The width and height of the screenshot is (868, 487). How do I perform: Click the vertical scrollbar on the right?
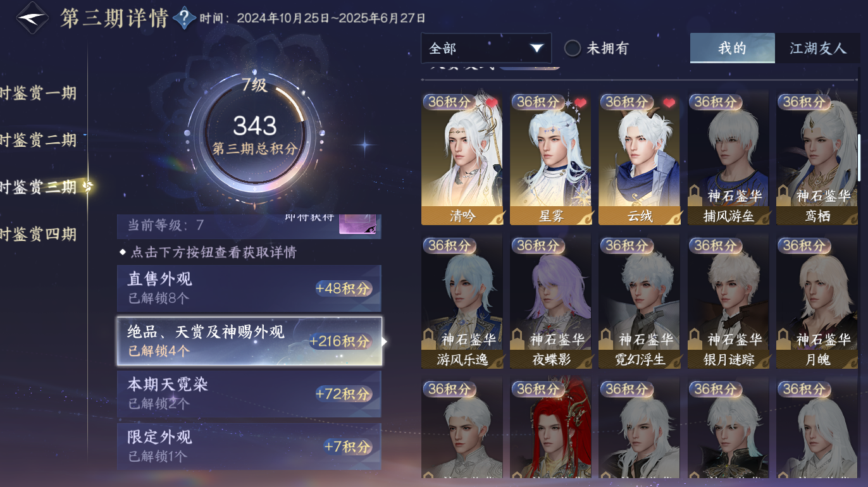[x=859, y=158]
